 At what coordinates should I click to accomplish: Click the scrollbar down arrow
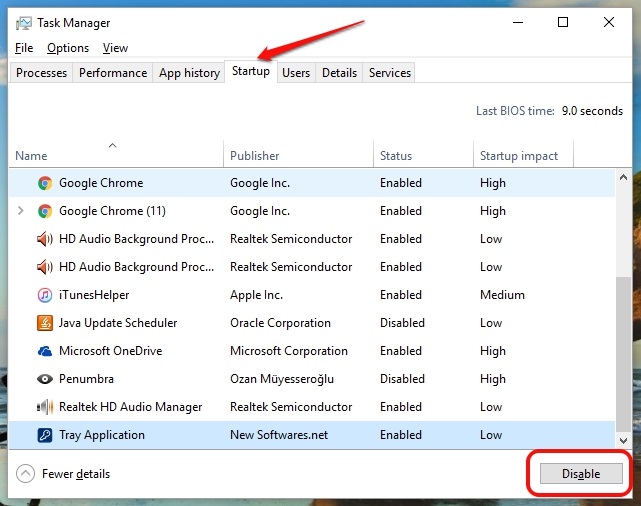pyautogui.click(x=623, y=441)
